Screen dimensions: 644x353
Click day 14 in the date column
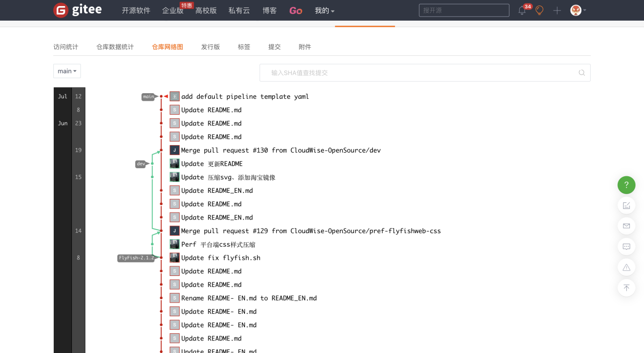[78, 231]
